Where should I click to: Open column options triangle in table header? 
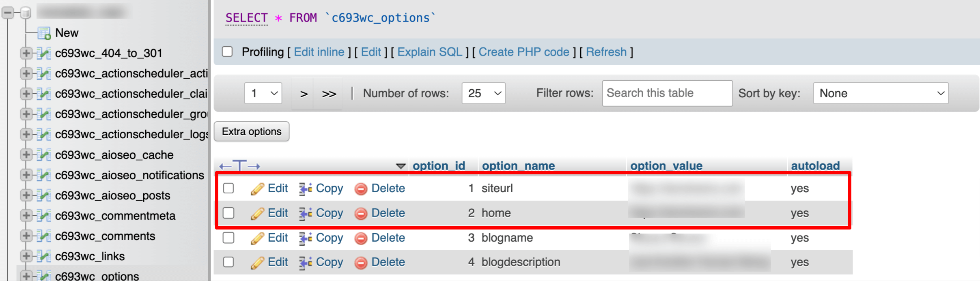click(x=401, y=166)
